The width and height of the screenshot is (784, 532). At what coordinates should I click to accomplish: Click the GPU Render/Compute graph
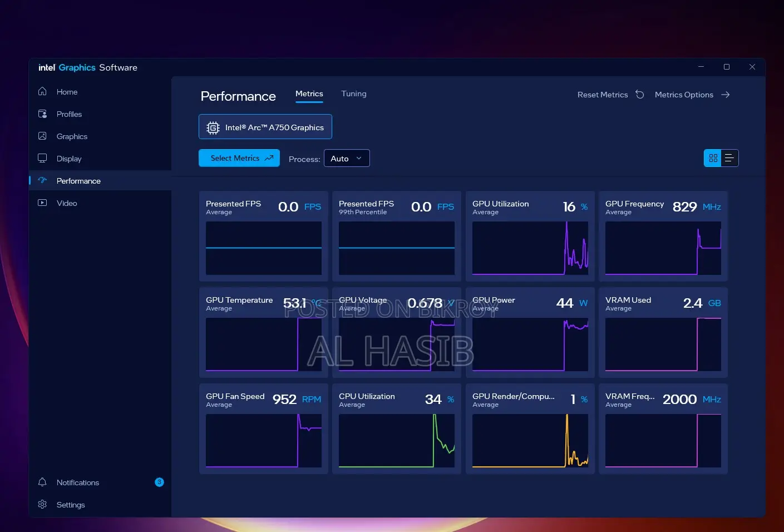point(530,441)
